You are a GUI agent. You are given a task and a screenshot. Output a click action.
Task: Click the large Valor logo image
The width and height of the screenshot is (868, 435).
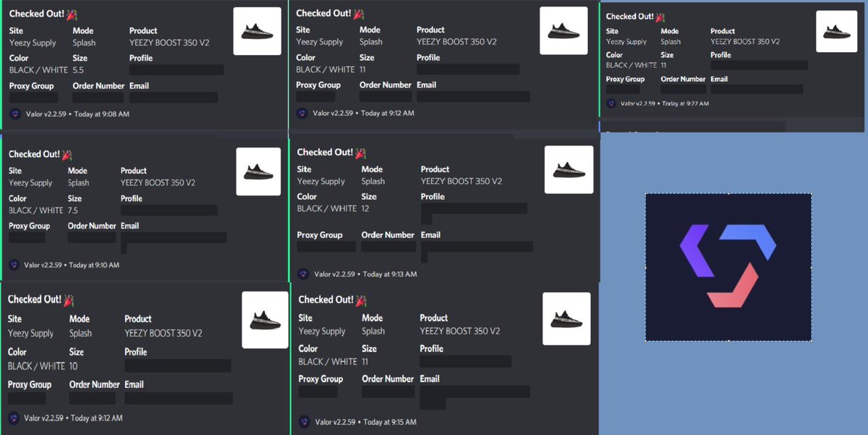point(728,267)
